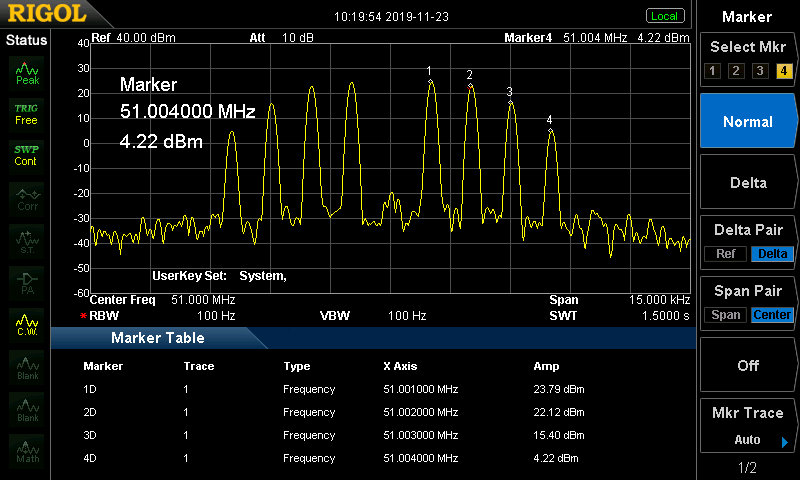Switch Delta Pair to Ref
This screenshot has width=800, height=480.
(x=725, y=254)
